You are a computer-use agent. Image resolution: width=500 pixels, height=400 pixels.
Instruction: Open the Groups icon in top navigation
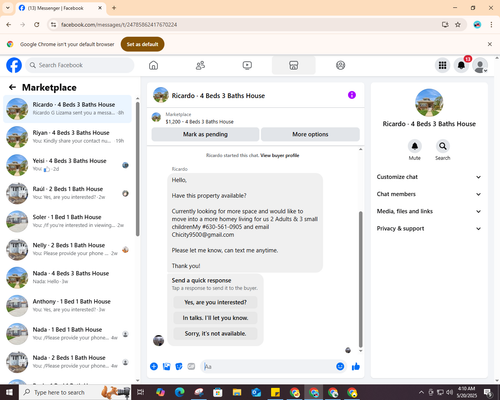tap(340, 65)
